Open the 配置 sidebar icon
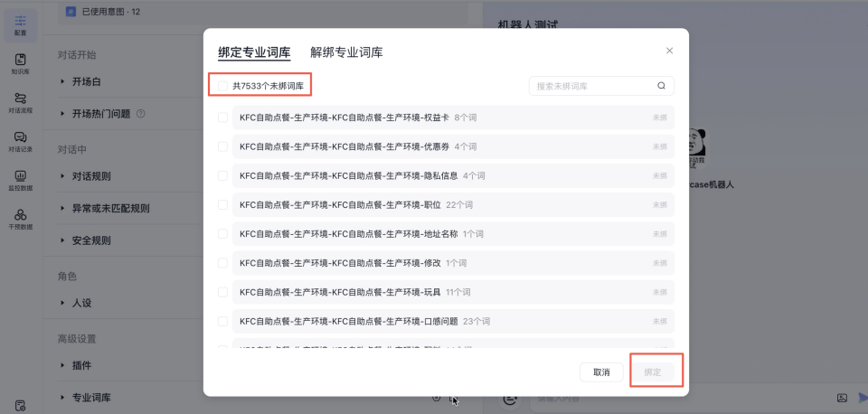Image resolution: width=868 pixels, height=414 pixels. (20, 25)
